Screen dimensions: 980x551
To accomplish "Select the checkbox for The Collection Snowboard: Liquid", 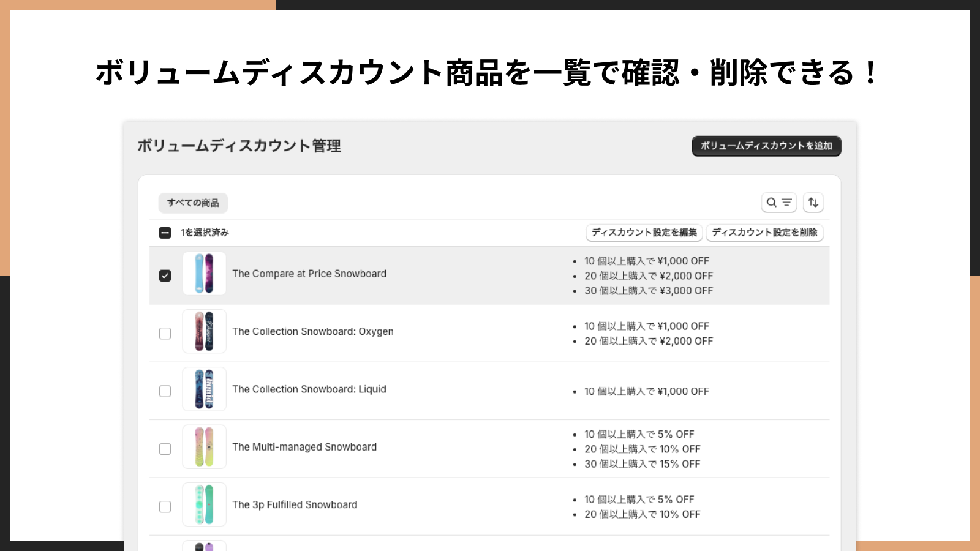I will pos(164,391).
